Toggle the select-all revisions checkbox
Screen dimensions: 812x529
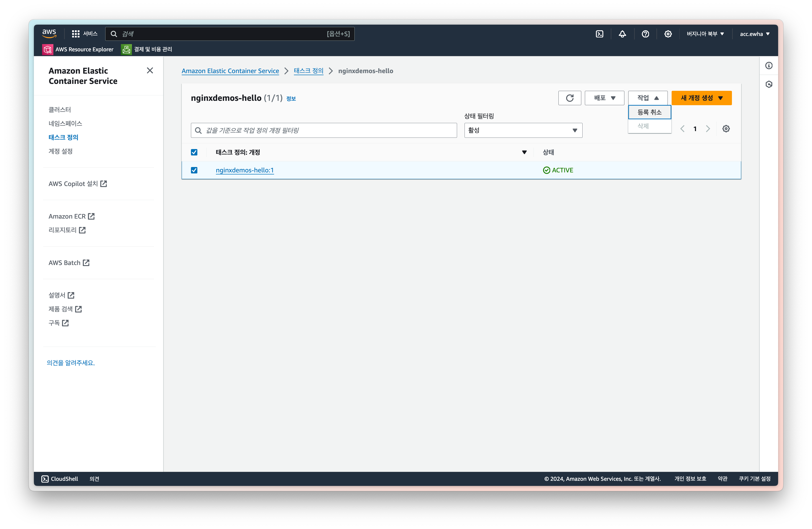(x=194, y=152)
